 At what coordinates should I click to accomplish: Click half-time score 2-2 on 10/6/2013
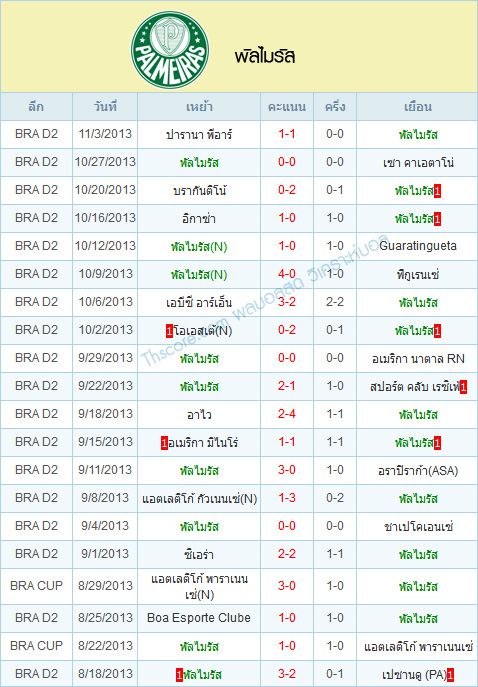point(335,302)
